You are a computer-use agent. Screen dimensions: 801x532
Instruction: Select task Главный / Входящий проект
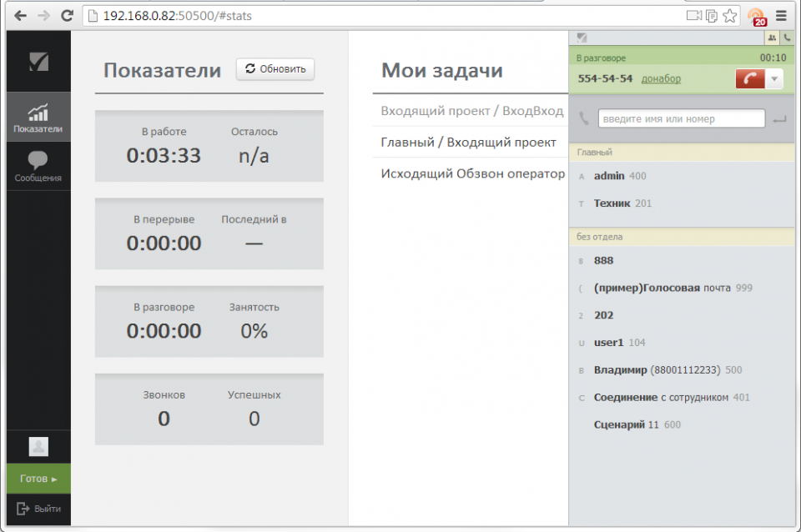468,142
